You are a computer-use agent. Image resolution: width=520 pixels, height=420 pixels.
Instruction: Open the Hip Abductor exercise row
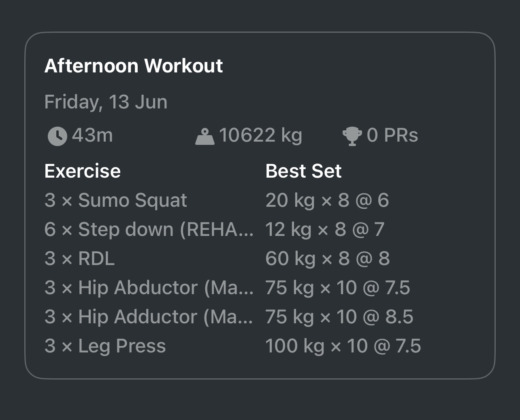pyautogui.click(x=149, y=288)
